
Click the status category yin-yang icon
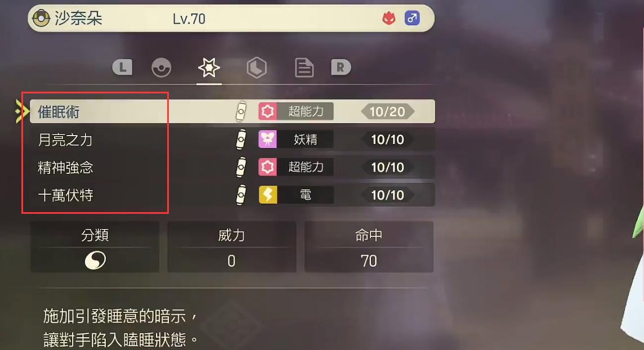(95, 261)
